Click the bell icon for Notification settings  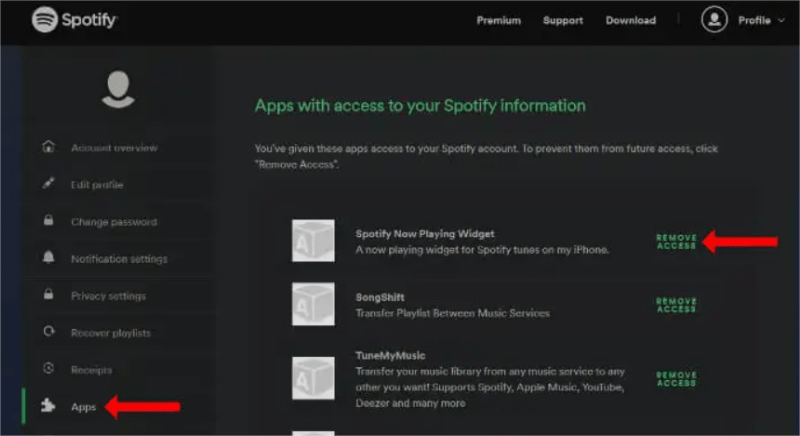(x=48, y=258)
